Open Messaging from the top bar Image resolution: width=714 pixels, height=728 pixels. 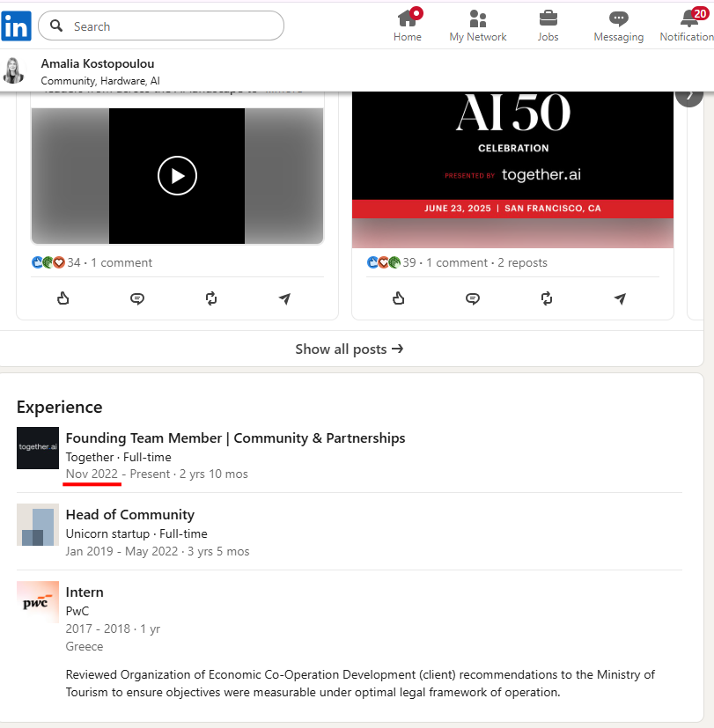[618, 26]
